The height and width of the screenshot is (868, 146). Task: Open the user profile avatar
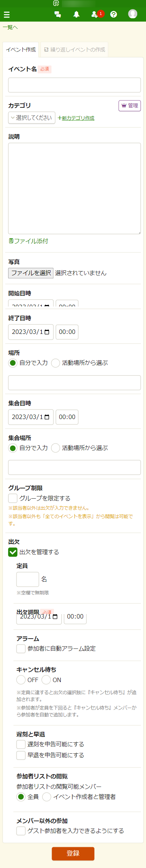coord(132,14)
